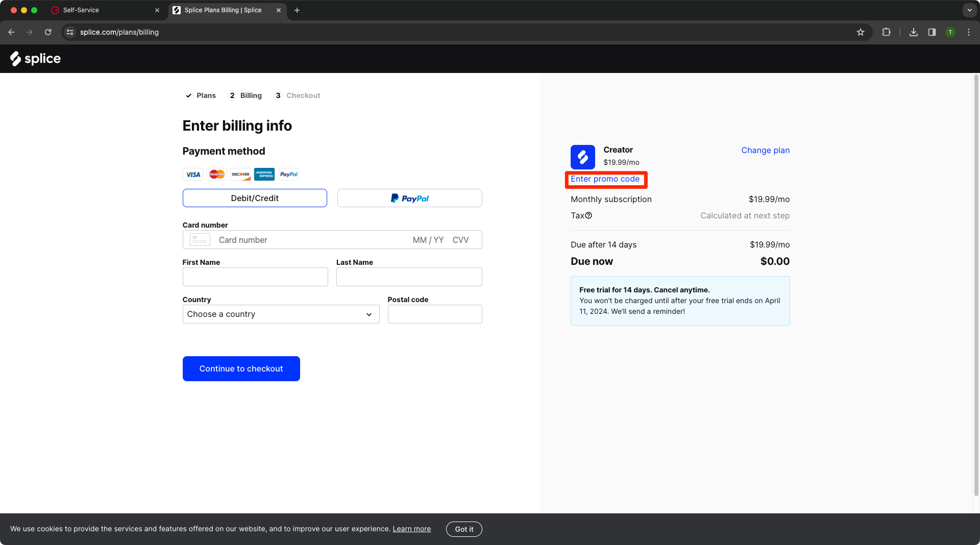Click the browser forward arrow

click(30, 32)
